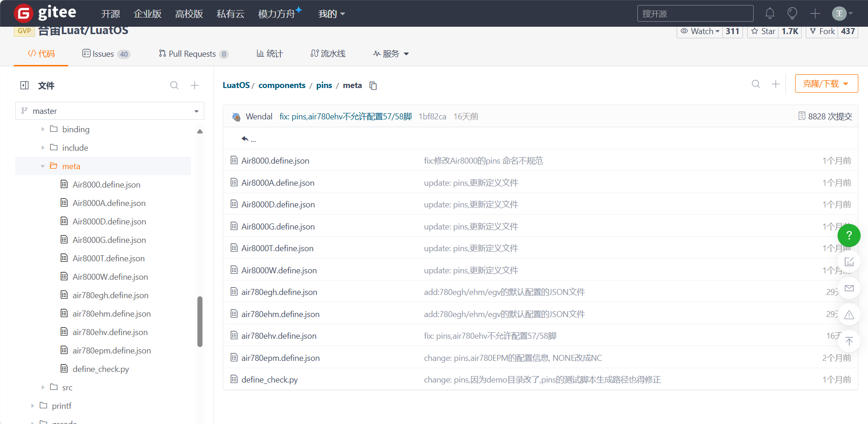Open the master branch dropdown
The height and width of the screenshot is (424, 868).
tap(110, 111)
